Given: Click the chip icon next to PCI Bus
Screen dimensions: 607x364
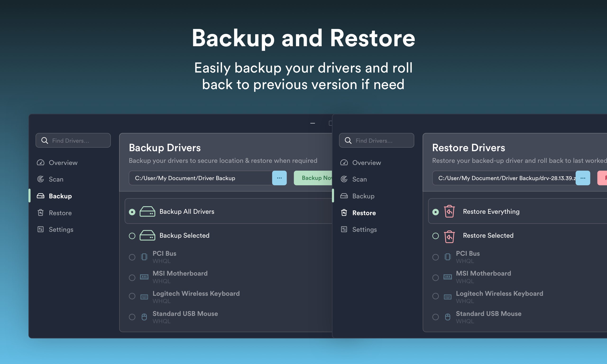Looking at the screenshot, I should coord(144,257).
